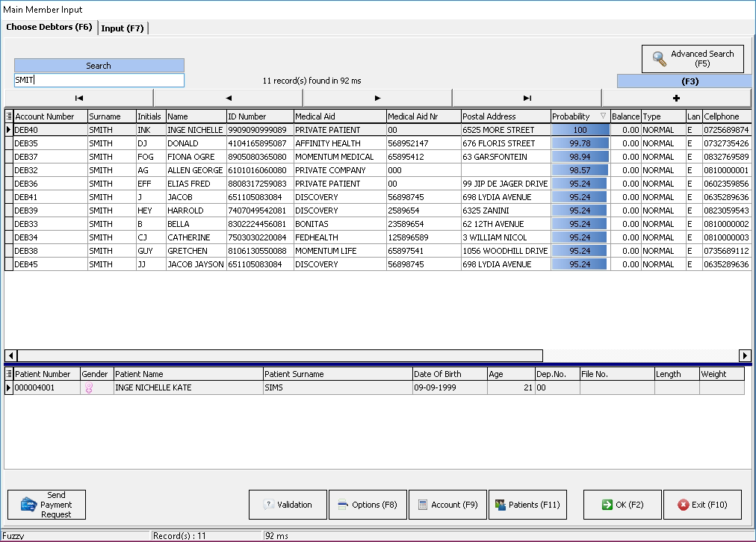The image size is (756, 542).
Task: Go to first record navigation arrow
Action: click(79, 98)
